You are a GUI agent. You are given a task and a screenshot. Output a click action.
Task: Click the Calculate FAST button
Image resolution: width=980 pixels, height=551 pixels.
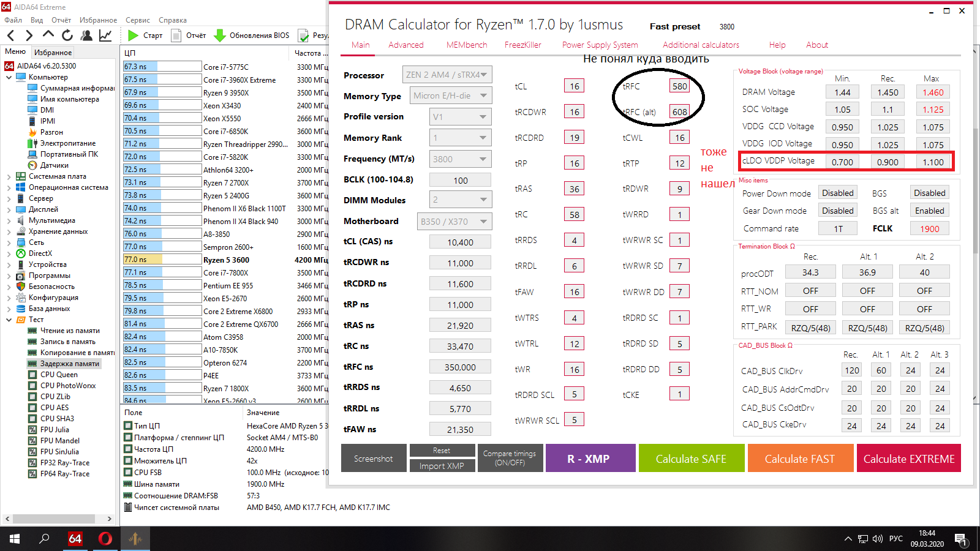[x=800, y=459]
